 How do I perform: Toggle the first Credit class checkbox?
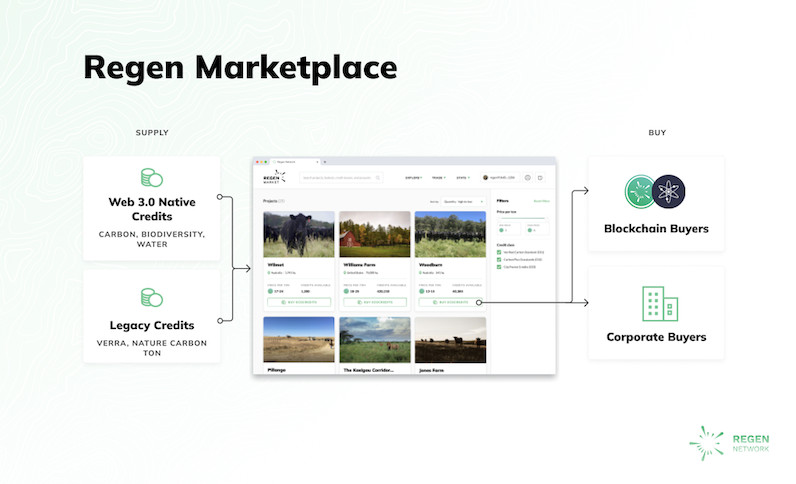499,253
